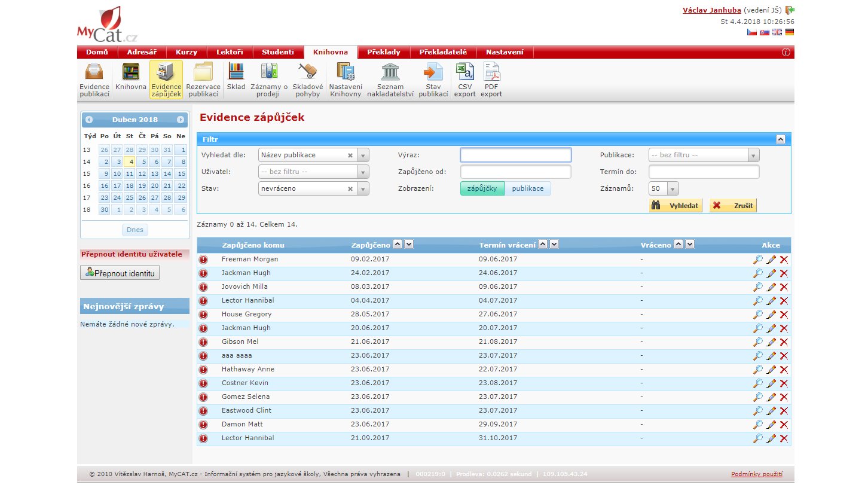Clear the Název publikace selection

(x=350, y=155)
